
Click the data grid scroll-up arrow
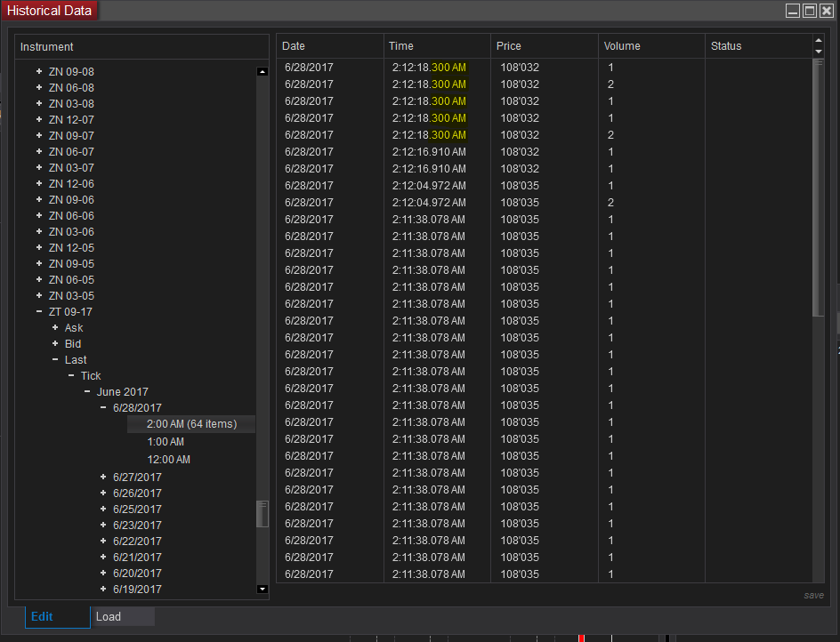coord(818,41)
